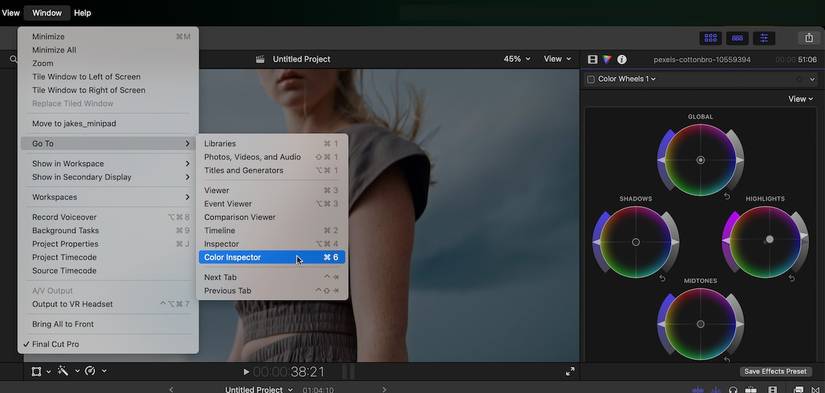Image resolution: width=825 pixels, height=393 pixels.
Task: Choose Move to jakes_minipad
Action: [x=108, y=124]
